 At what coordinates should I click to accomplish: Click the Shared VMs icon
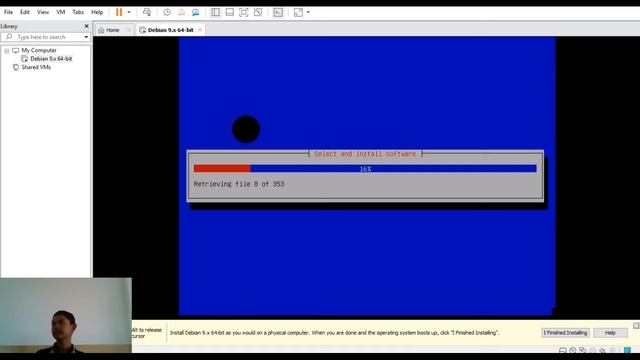pos(16,67)
